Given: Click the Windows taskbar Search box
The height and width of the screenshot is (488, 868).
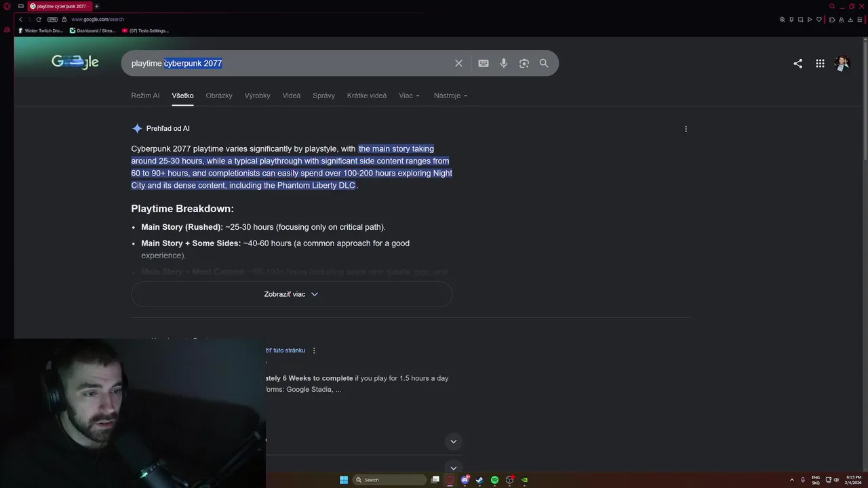Looking at the screenshot, I should pyautogui.click(x=389, y=480).
